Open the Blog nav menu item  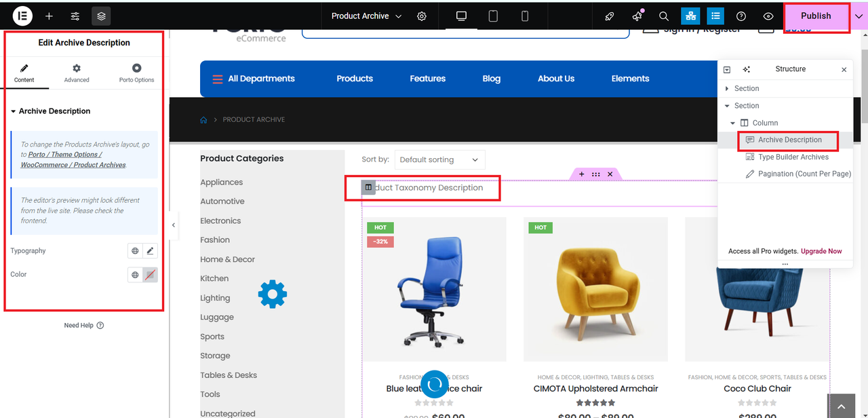tap(492, 79)
